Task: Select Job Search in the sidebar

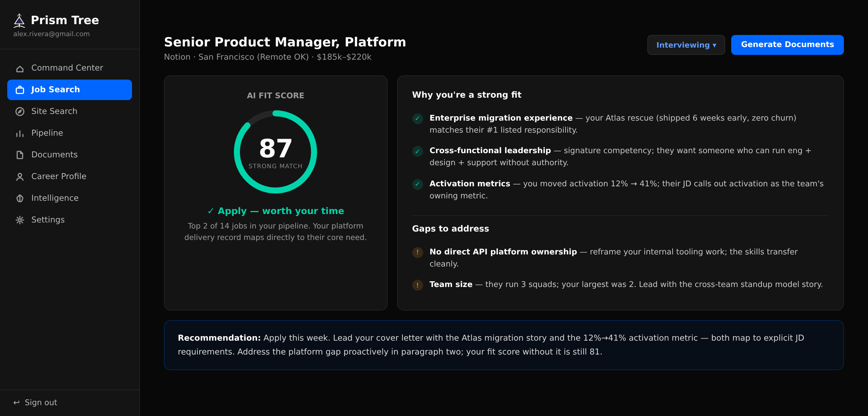Action: tap(69, 90)
